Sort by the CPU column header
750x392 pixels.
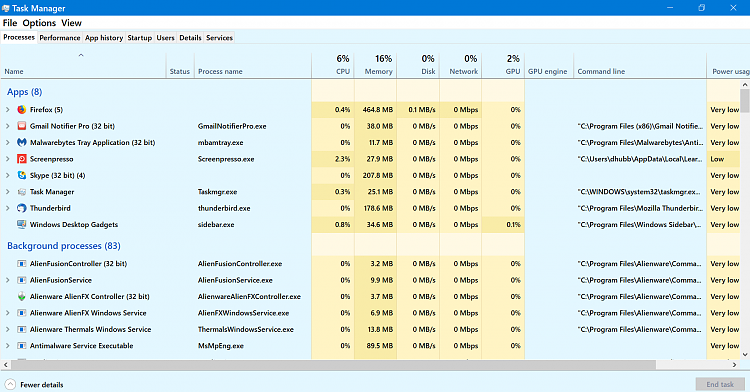point(333,65)
